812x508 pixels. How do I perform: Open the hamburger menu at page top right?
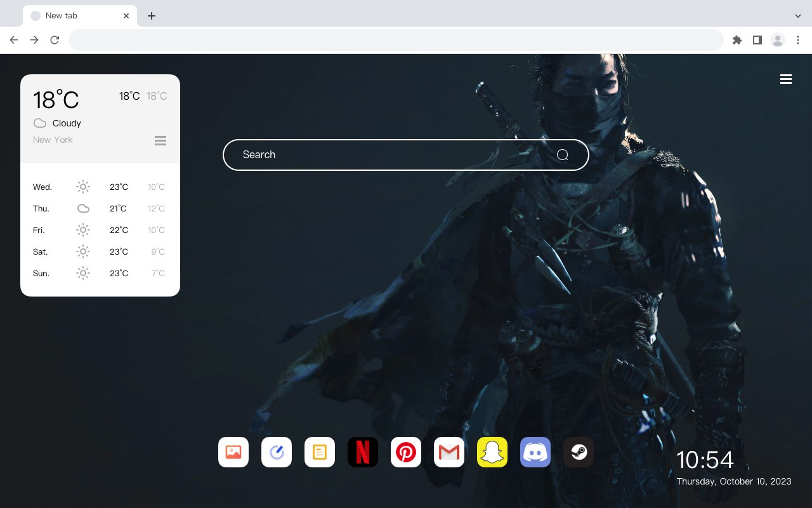tap(786, 79)
